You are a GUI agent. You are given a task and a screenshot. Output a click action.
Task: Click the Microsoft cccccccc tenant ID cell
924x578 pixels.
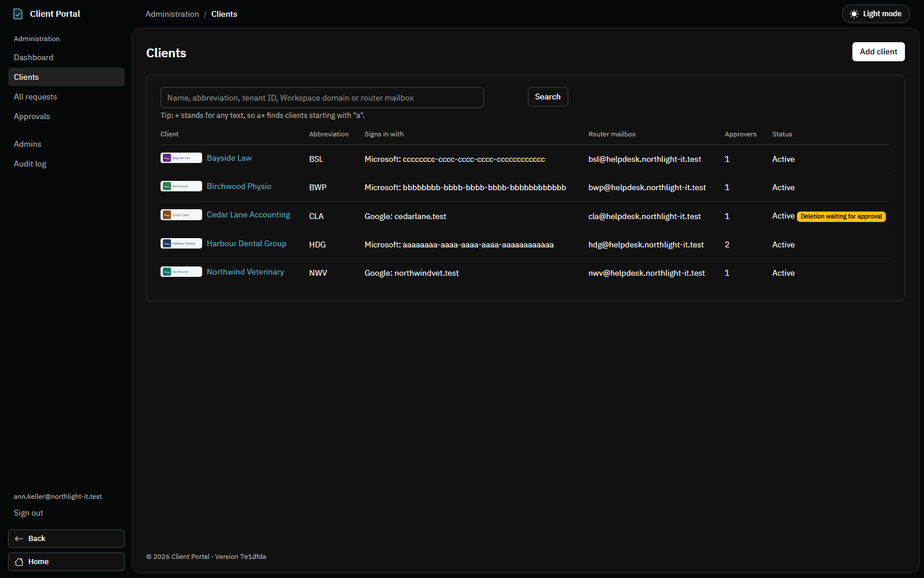454,159
